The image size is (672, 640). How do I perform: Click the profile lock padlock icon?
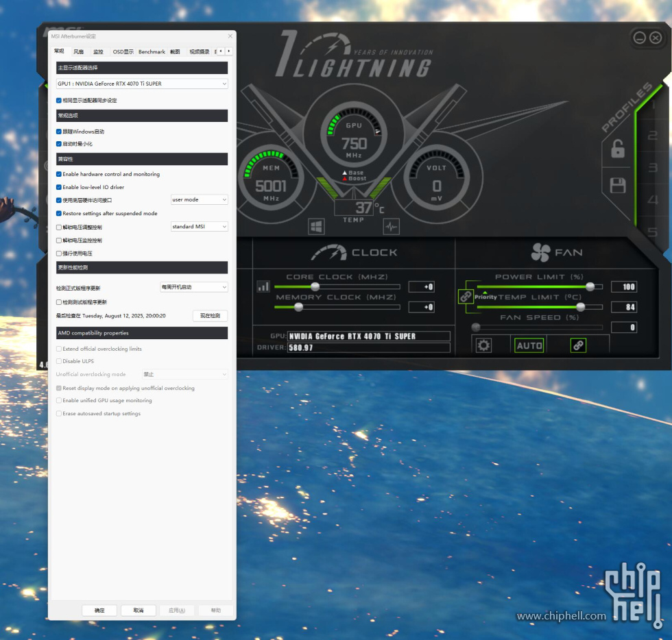coord(618,149)
